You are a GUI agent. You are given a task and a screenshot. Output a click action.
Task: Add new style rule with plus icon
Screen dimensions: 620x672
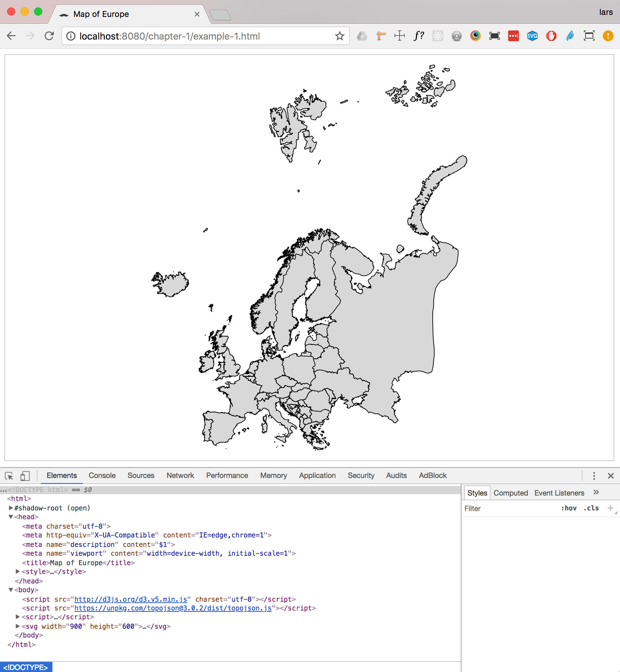(610, 508)
